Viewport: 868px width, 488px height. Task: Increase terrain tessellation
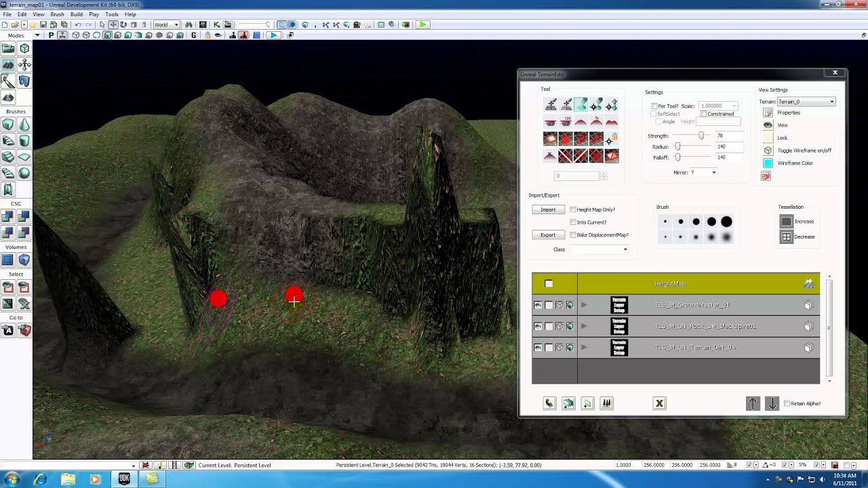(786, 221)
